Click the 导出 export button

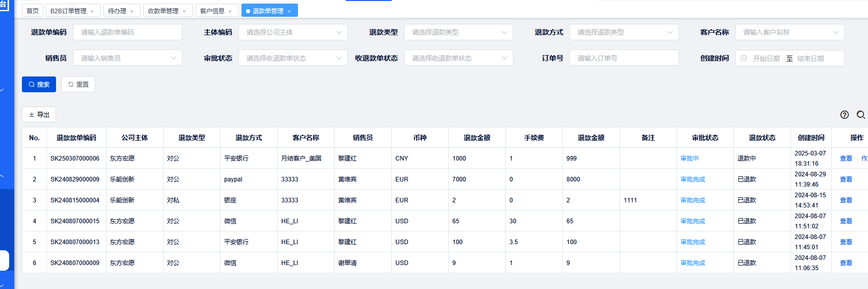point(39,115)
